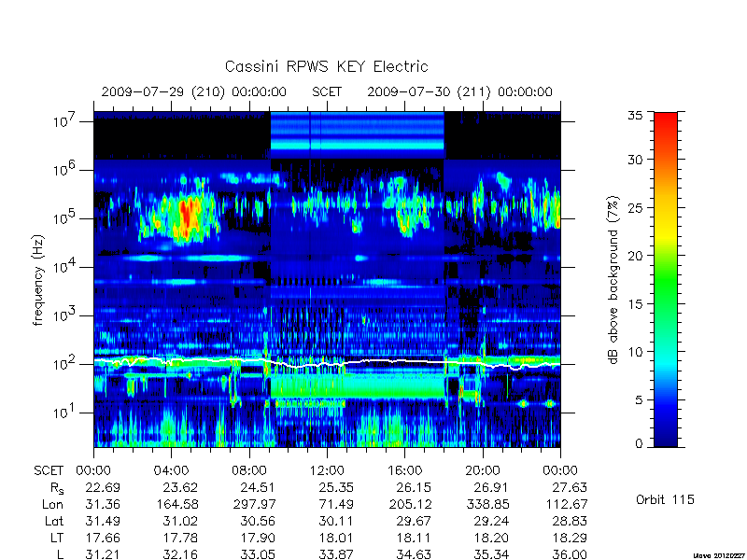Click the red intense emission on the spectrogram
This screenshot has width=747, height=560.
pyautogui.click(x=187, y=217)
